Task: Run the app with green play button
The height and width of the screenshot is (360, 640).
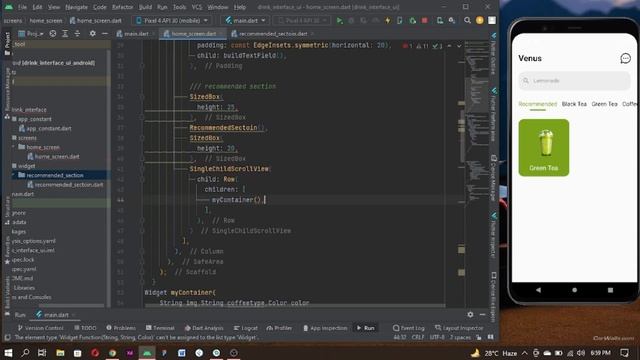Action: tap(339, 20)
